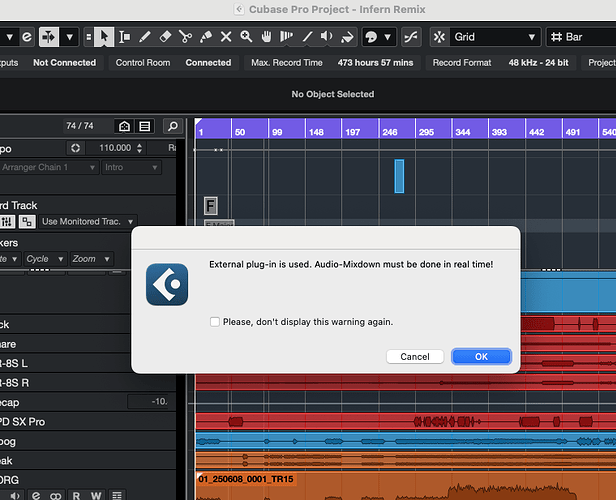616x500 pixels.
Task: Click the OK button in the dialog
Action: point(481,356)
